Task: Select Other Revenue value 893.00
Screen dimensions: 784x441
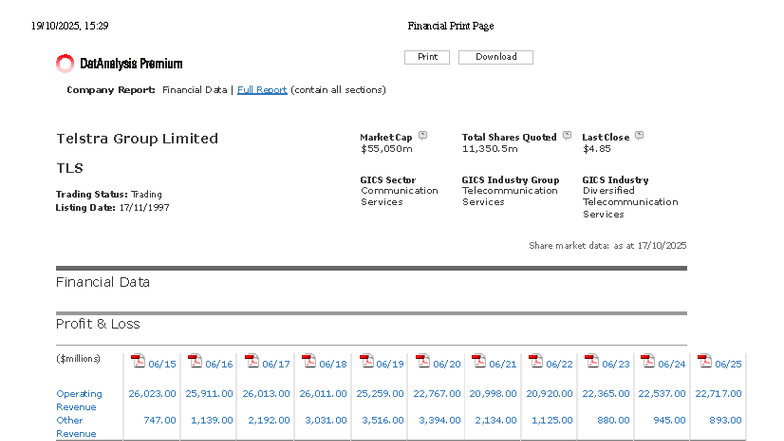Action: 726,420
